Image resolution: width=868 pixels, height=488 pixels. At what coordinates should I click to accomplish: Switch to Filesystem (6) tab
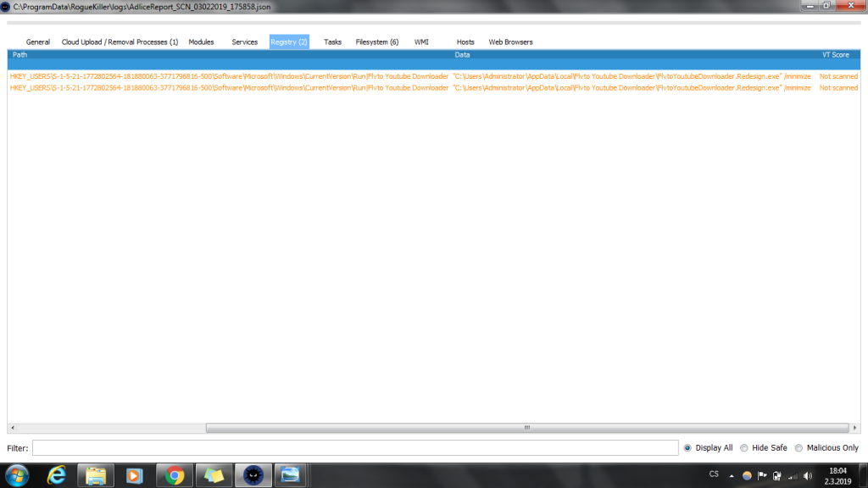point(377,42)
